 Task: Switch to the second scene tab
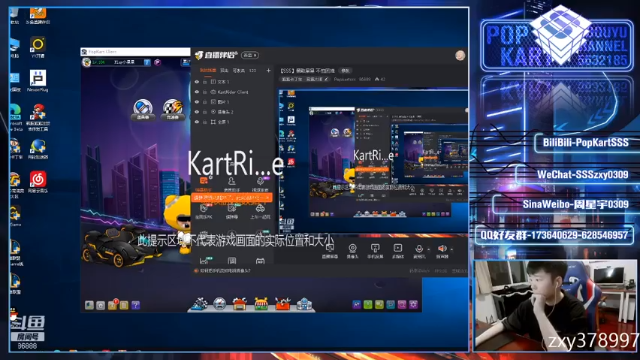click(224, 71)
